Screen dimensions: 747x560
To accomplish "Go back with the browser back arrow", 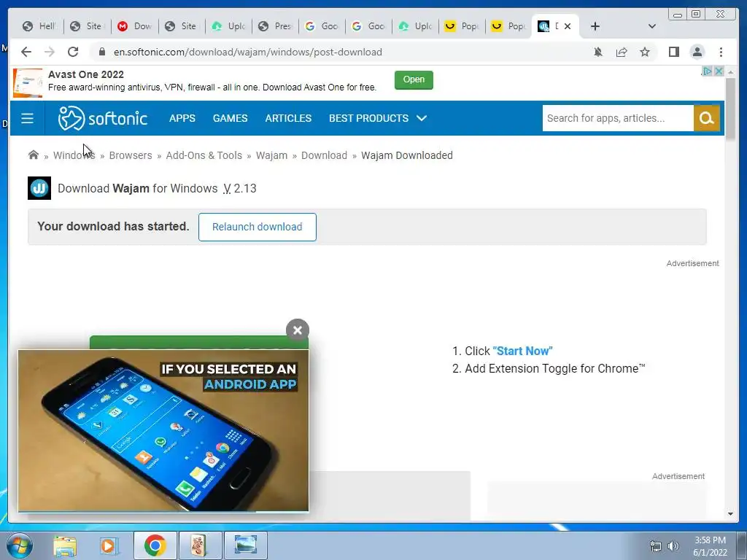I will pos(26,52).
